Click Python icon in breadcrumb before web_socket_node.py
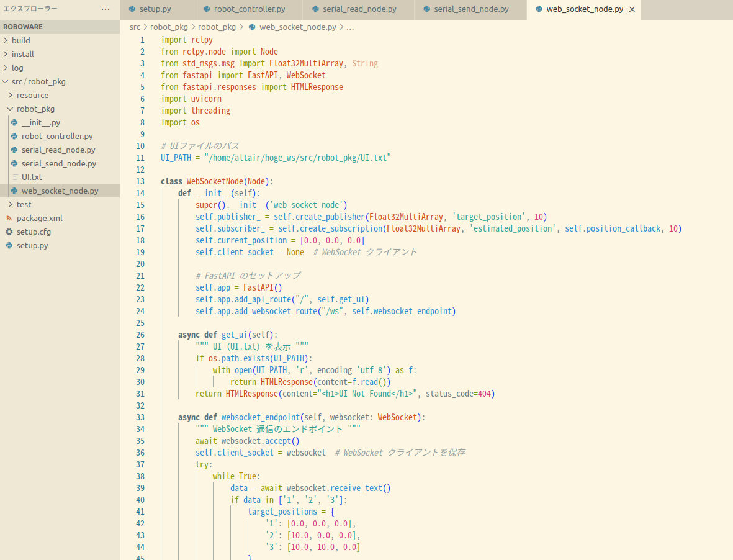This screenshot has height=560, width=733. pyautogui.click(x=252, y=27)
